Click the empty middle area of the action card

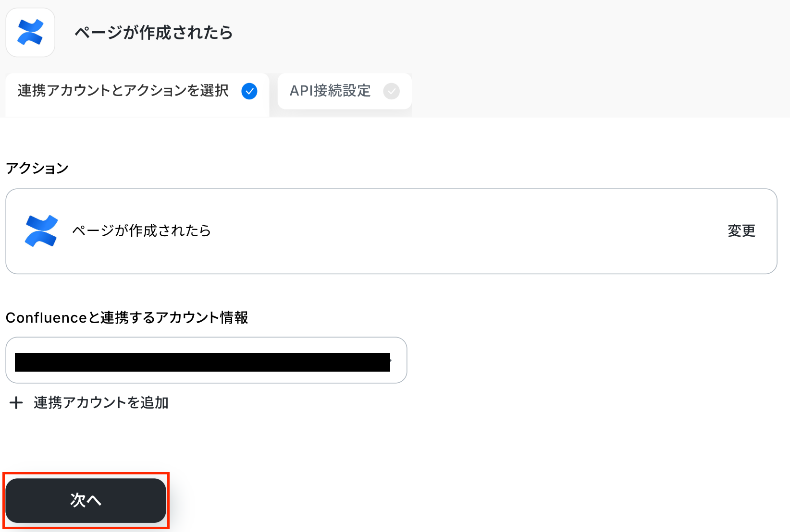pos(457,231)
